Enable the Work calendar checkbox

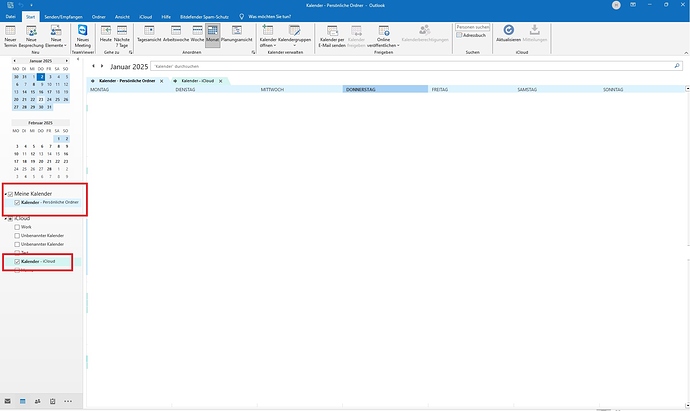pos(17,227)
